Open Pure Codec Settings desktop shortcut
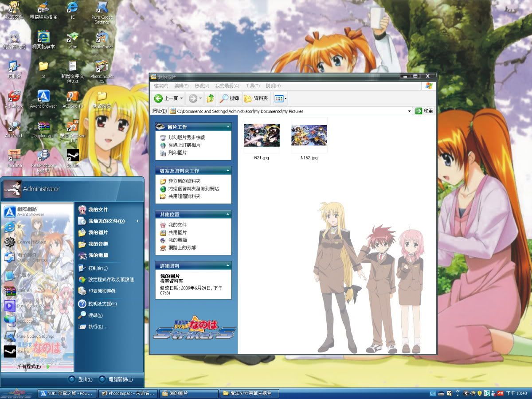The image size is (532, 399). (102, 12)
